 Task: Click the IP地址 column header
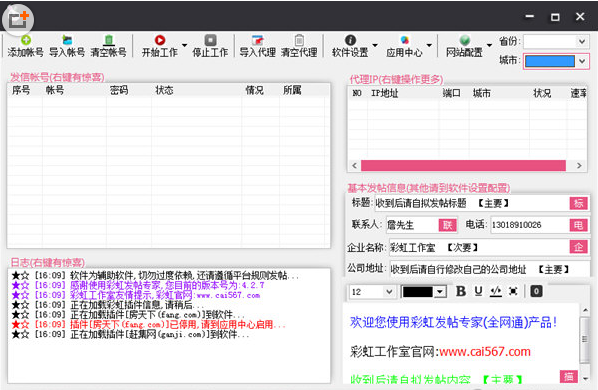384,93
